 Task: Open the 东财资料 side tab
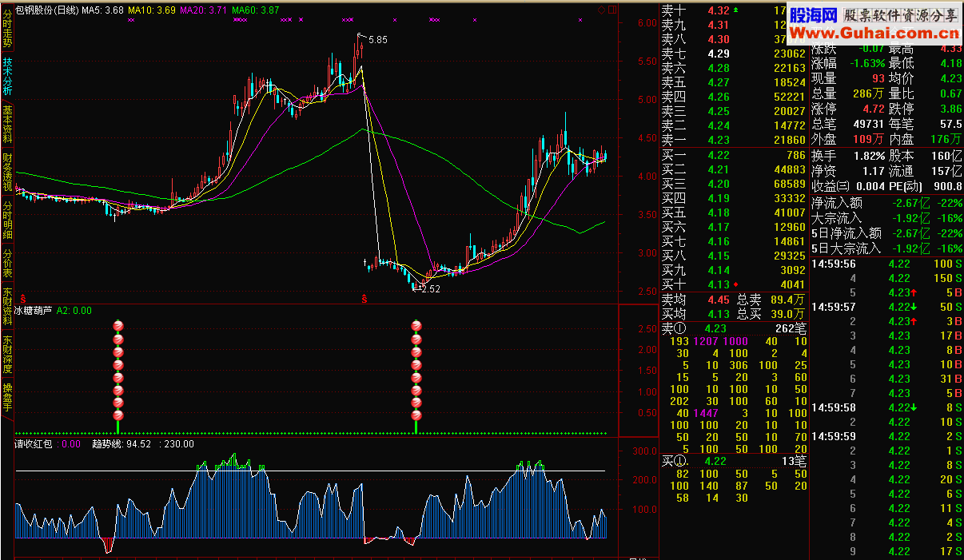[7, 308]
